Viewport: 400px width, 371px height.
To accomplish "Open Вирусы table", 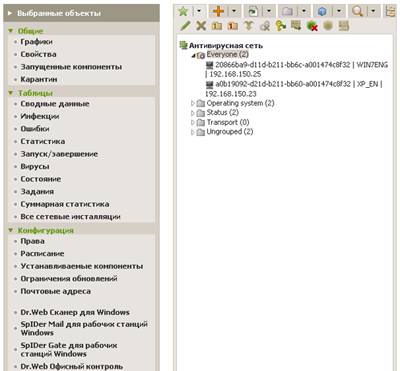I will (x=35, y=166).
